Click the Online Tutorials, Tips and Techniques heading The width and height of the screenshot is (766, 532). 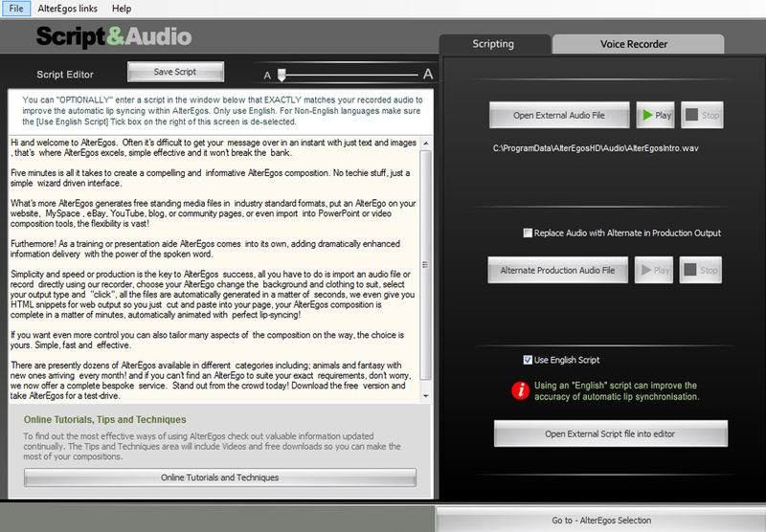click(x=105, y=420)
